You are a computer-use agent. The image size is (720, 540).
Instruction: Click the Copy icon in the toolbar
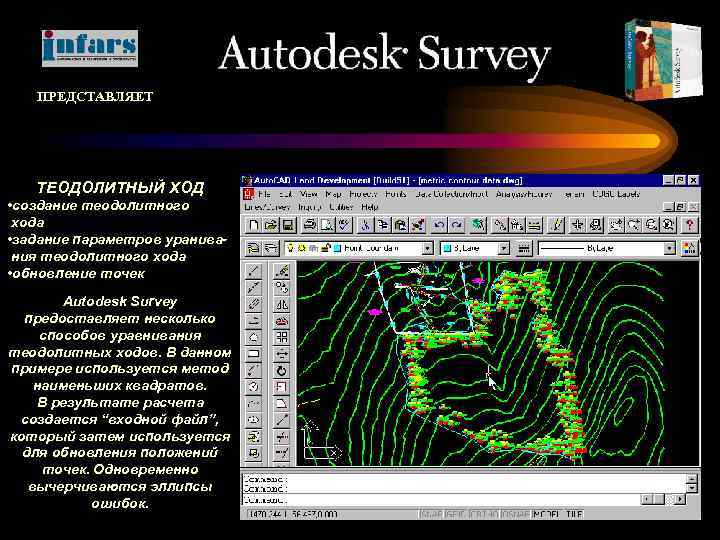(x=383, y=225)
